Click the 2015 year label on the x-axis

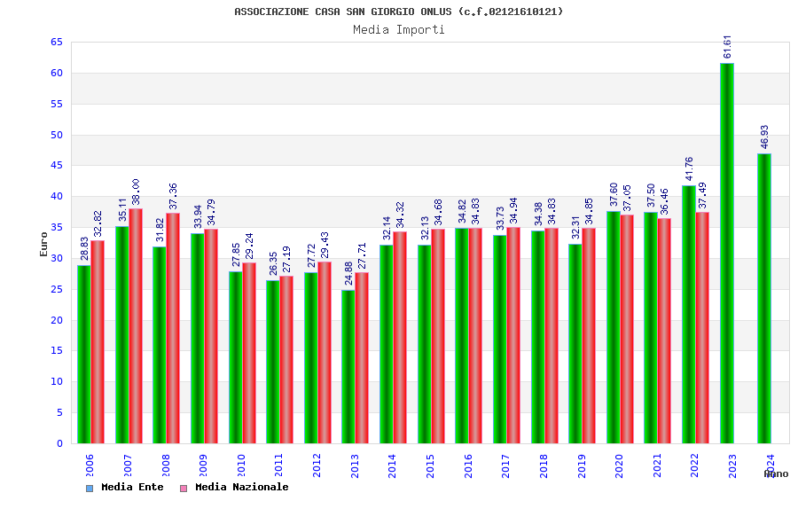431,465
